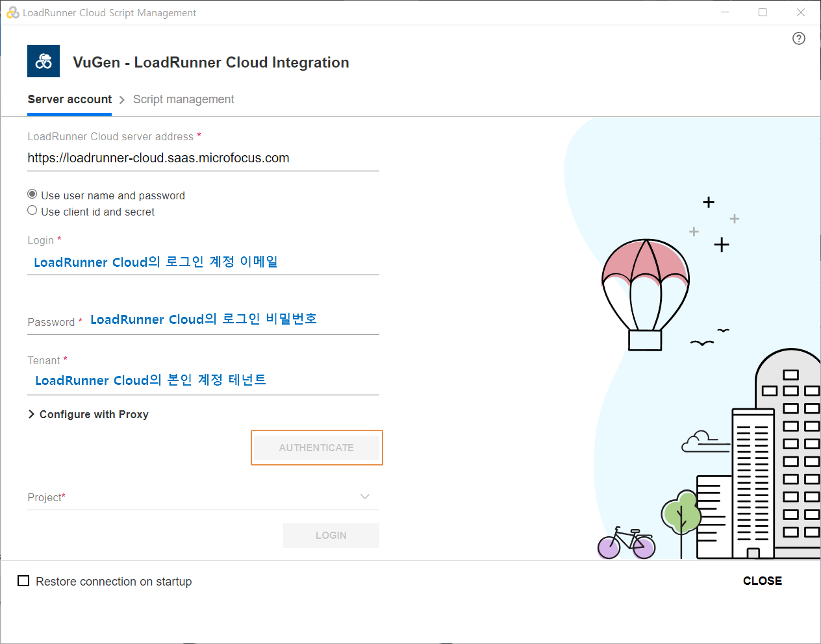Click the chevron on the Project selector
The image size is (821, 644).
pos(365,496)
